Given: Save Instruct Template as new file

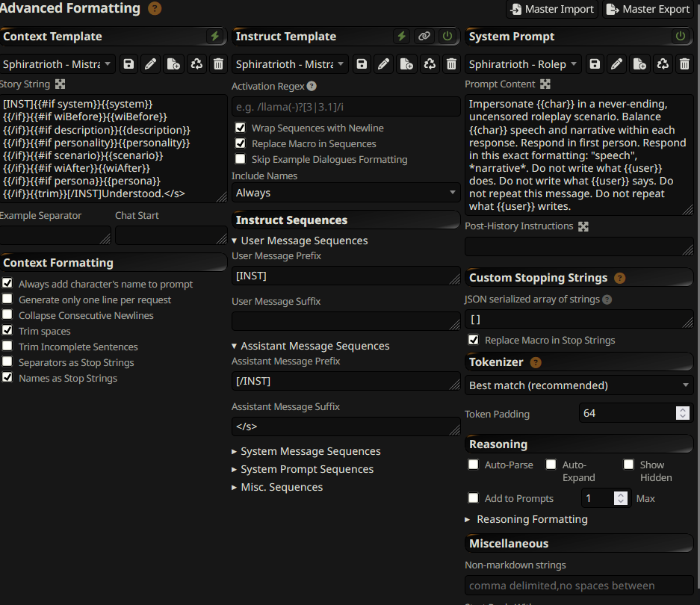Looking at the screenshot, I should [406, 64].
